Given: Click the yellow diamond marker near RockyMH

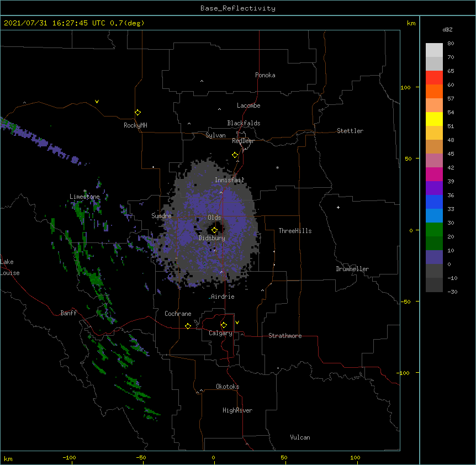Looking at the screenshot, I should click(x=138, y=113).
